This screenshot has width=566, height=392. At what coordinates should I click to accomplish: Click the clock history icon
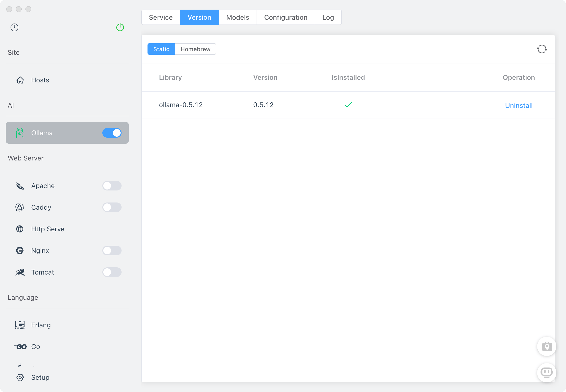click(14, 27)
